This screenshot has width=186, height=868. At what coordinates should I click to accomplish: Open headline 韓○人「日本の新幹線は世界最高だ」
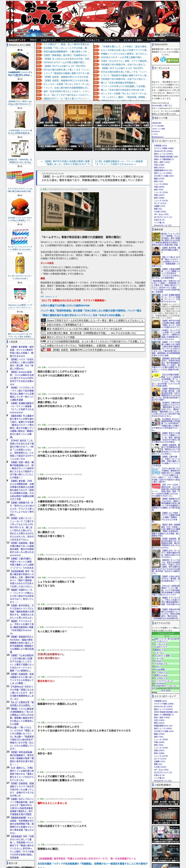(118, 83)
